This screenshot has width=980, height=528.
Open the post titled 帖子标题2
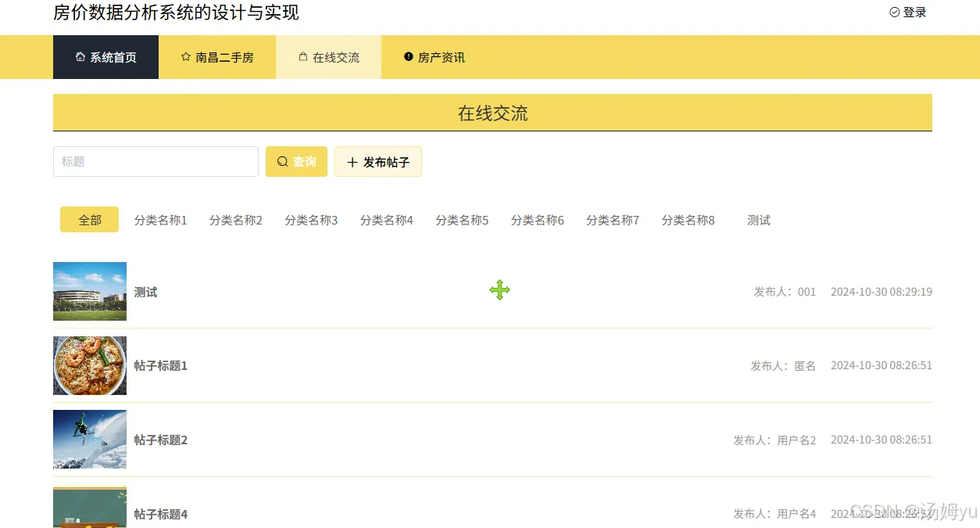(x=161, y=440)
